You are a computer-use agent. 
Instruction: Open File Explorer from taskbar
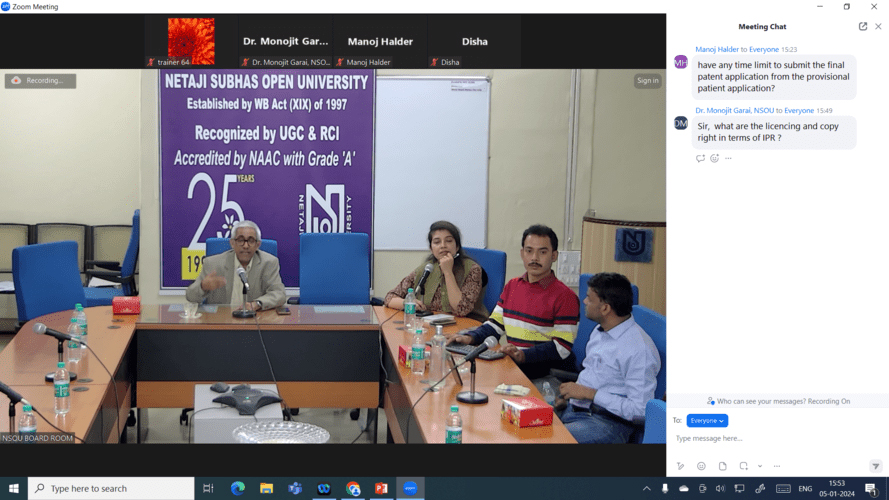coord(266,488)
